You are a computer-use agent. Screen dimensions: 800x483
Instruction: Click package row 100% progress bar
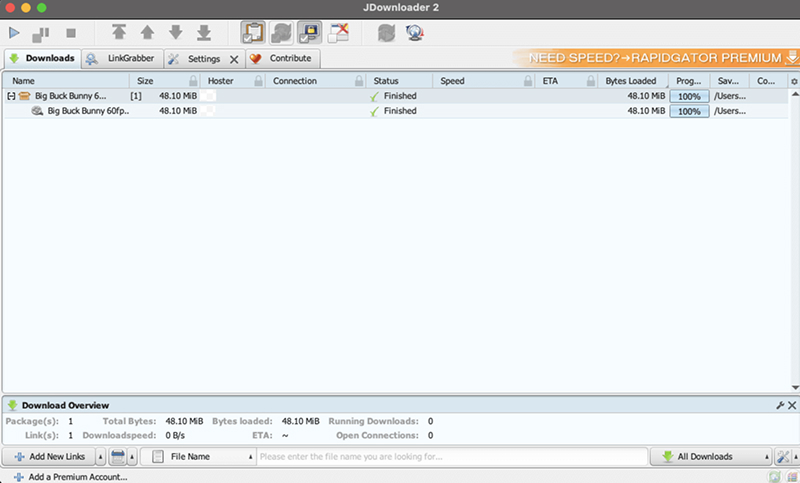tap(689, 96)
